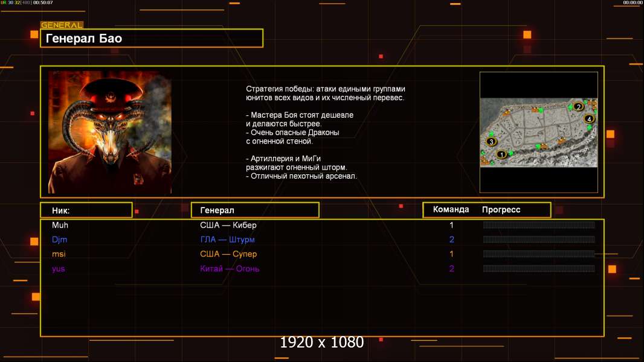Click the 'Мастера Боя стоят дешевле' line
The width and height of the screenshot is (644, 362).
[300, 115]
